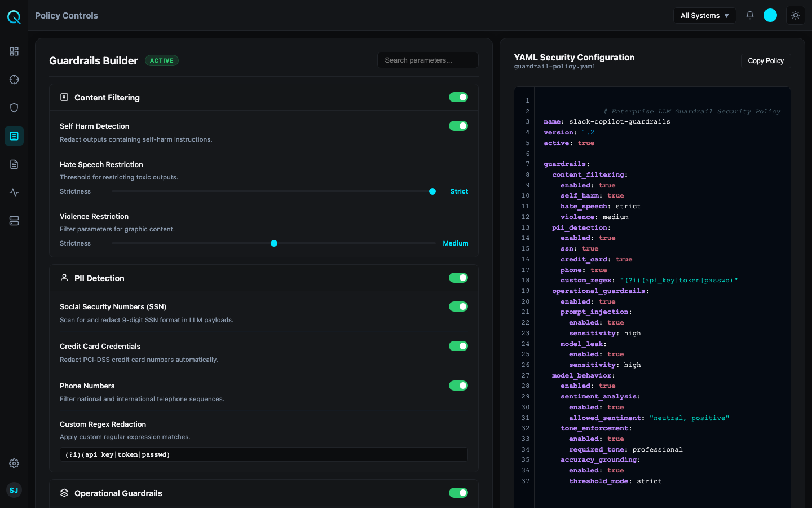This screenshot has width=812, height=508.
Task: Open the crosshair target sidebar icon
Action: pyautogui.click(x=14, y=80)
